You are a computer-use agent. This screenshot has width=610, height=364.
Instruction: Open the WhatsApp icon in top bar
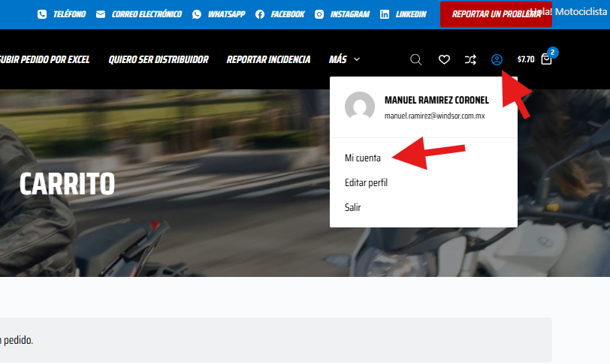pyautogui.click(x=197, y=14)
